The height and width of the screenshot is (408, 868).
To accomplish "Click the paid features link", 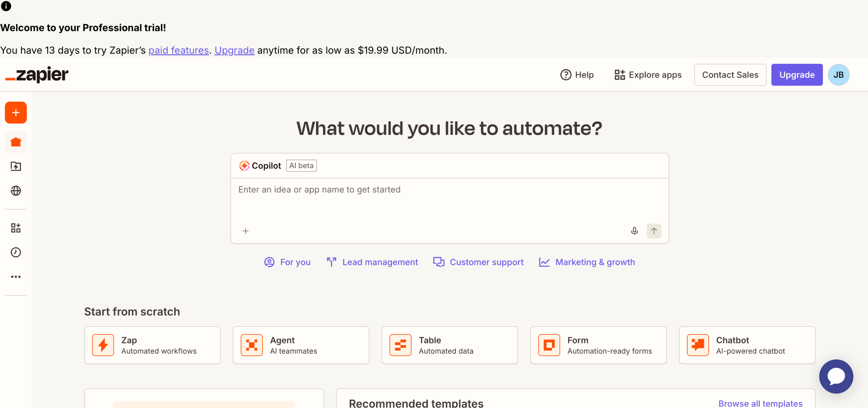I will pos(179,50).
